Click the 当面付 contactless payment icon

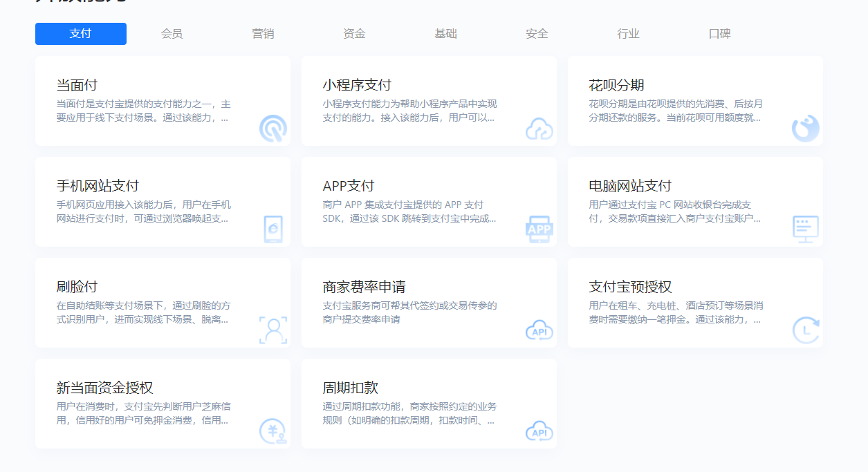[x=273, y=129]
